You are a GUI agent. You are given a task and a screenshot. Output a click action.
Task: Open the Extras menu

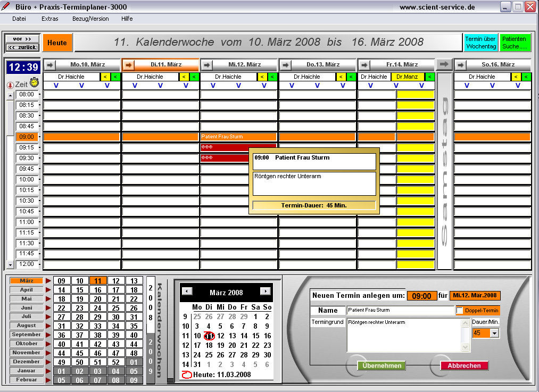tap(50, 19)
